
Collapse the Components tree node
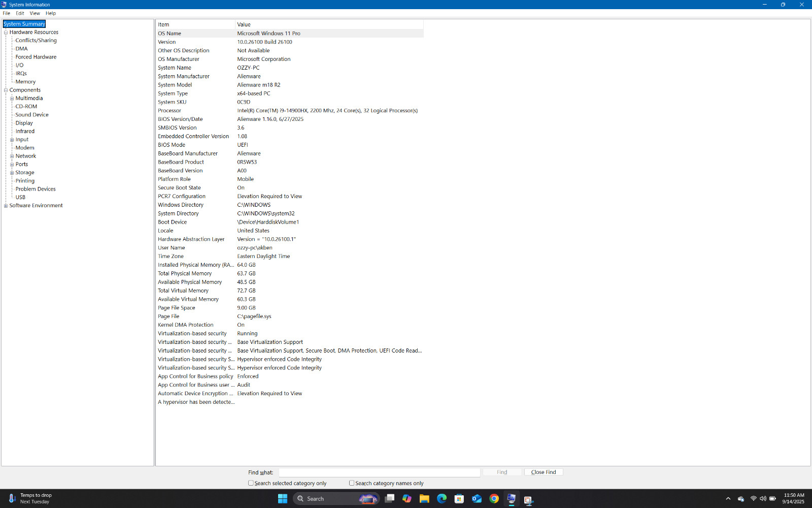pyautogui.click(x=6, y=90)
